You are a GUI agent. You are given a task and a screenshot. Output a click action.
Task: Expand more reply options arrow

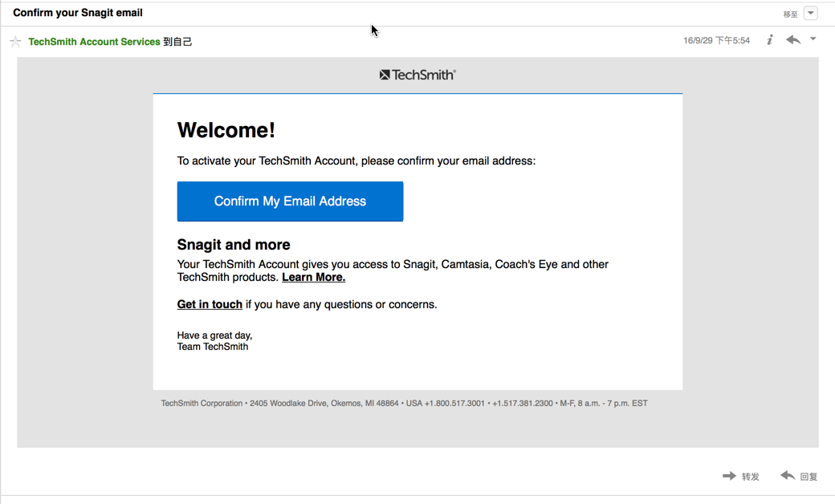click(813, 39)
